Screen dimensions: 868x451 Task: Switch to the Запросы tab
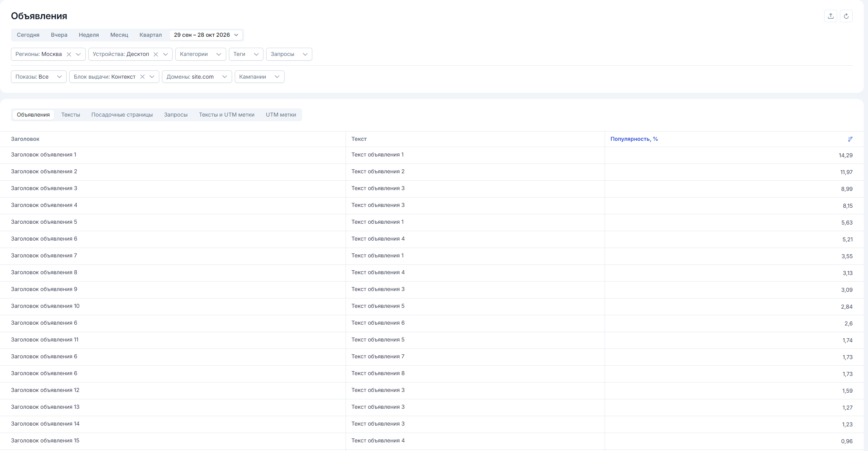click(x=176, y=115)
